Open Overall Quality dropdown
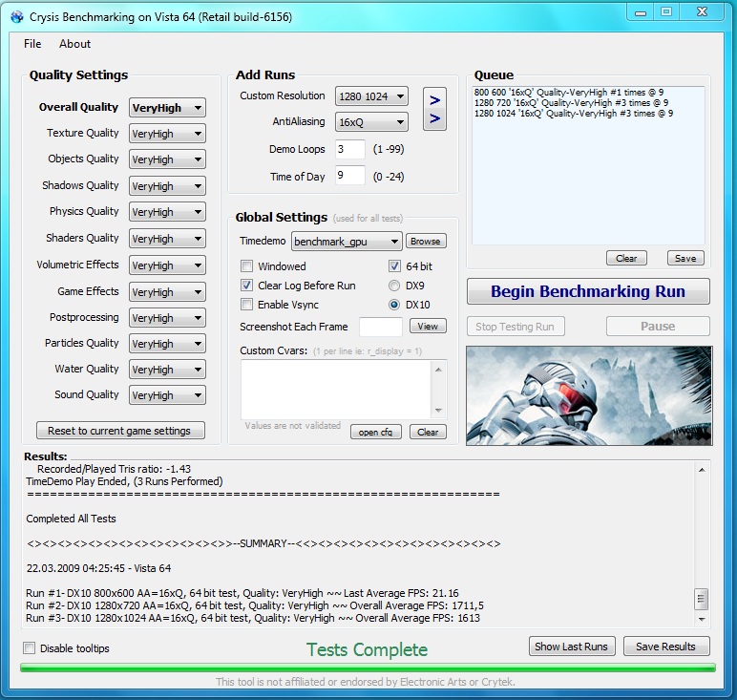 pos(167,108)
